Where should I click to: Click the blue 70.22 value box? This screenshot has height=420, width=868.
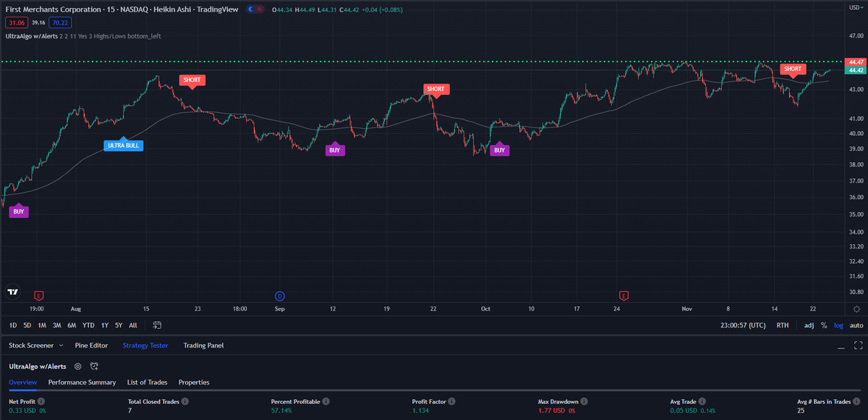coord(60,22)
